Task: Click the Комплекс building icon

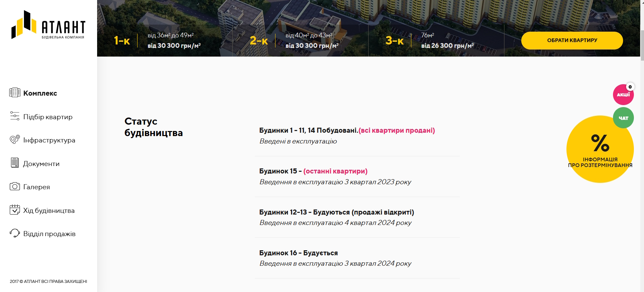Action: click(15, 93)
